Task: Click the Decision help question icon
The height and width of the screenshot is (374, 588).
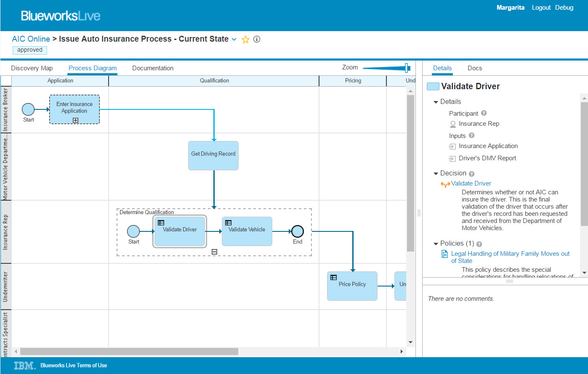Action: pos(471,174)
